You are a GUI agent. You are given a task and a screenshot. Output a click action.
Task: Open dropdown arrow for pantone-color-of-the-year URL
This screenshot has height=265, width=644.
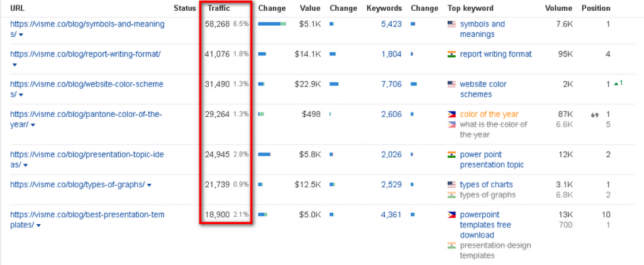pyautogui.click(x=33, y=125)
